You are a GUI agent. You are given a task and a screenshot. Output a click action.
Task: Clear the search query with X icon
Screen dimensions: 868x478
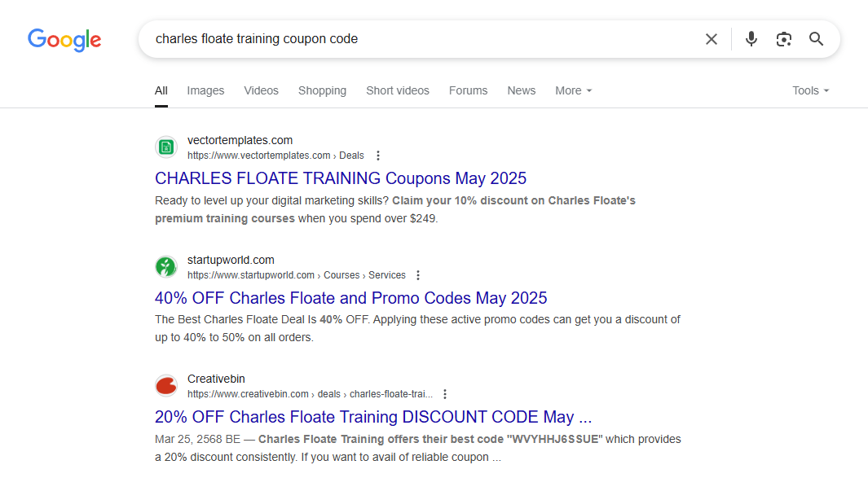(712, 39)
